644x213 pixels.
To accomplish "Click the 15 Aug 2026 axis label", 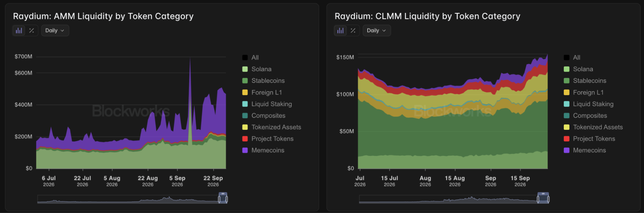I will (455, 181).
